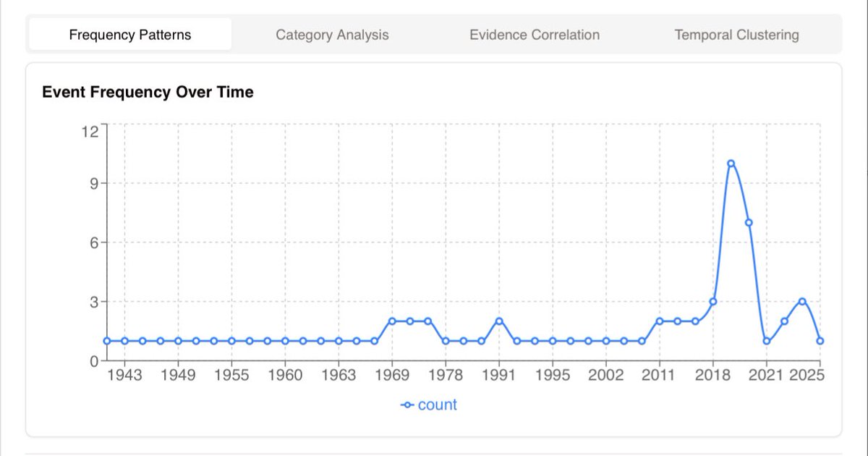Open the Evidence Correlation tab

pyautogui.click(x=535, y=35)
